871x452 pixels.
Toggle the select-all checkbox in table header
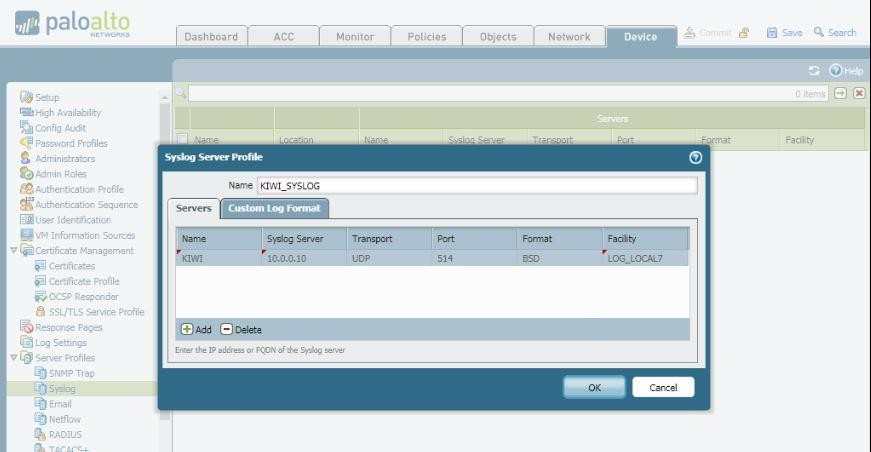pyautogui.click(x=182, y=140)
